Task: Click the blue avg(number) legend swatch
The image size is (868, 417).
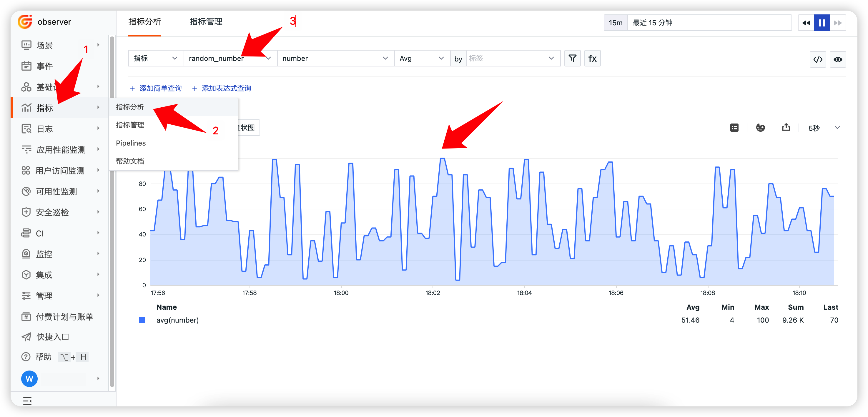Action: click(142, 320)
